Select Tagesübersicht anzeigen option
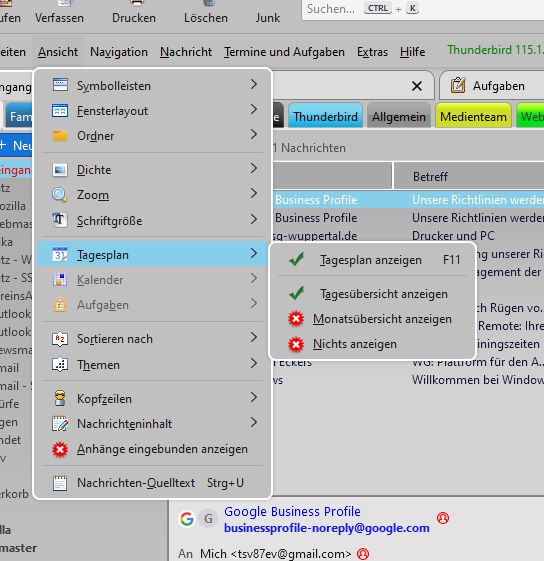This screenshot has height=561, width=544. (x=373, y=294)
